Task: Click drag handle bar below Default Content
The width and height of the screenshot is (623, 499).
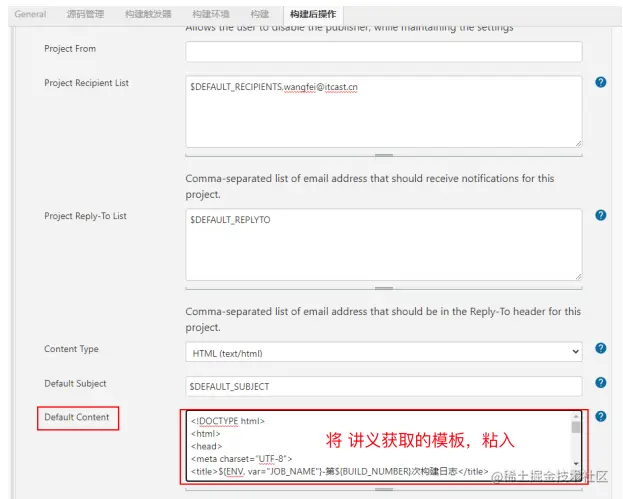Action: [384, 489]
